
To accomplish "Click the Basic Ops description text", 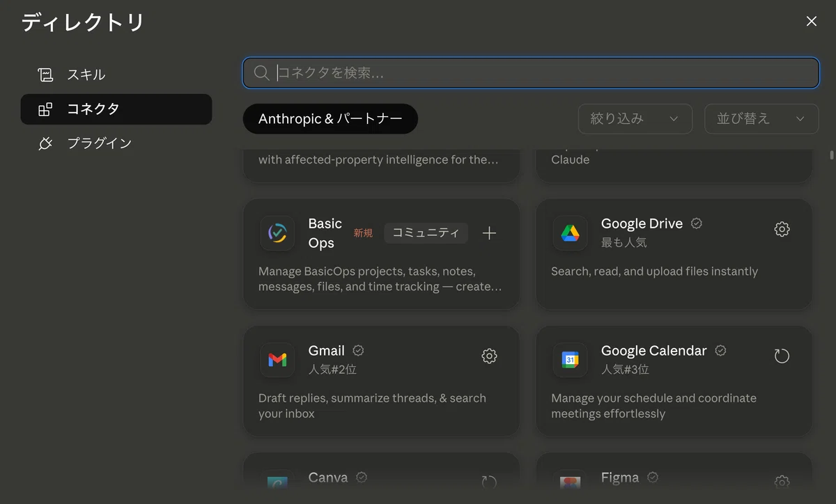I will (x=380, y=279).
